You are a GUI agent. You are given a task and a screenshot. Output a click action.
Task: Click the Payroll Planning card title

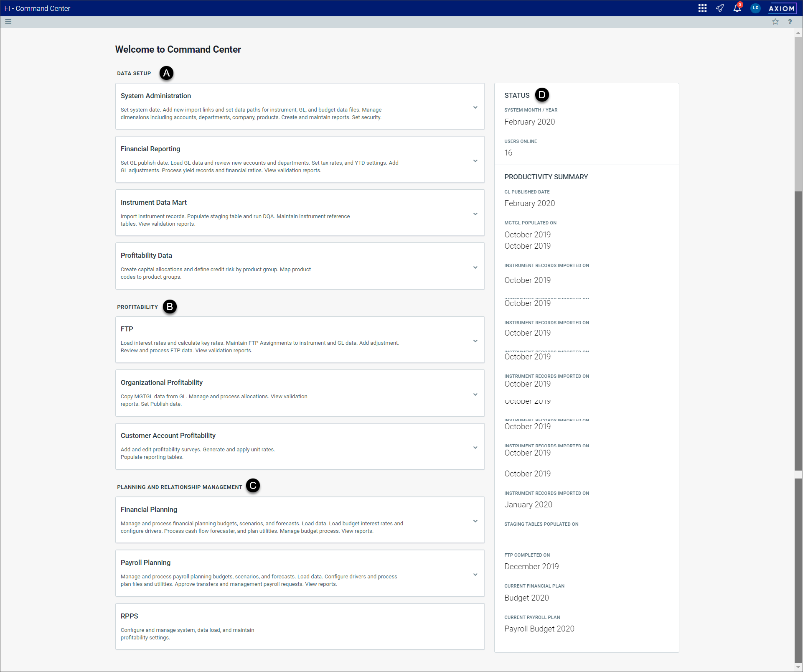pos(145,563)
